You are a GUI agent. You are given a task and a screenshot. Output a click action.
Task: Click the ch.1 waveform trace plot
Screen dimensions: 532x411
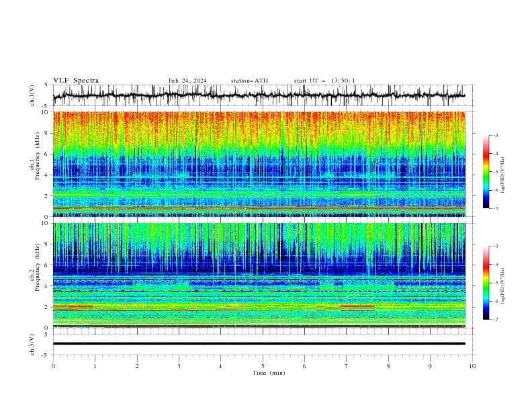tap(259, 95)
